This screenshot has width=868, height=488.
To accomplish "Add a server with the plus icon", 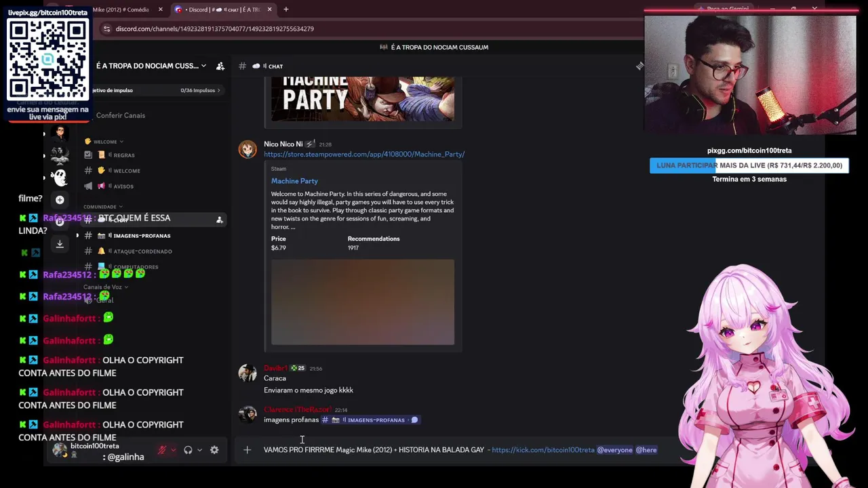I will pos(60,200).
